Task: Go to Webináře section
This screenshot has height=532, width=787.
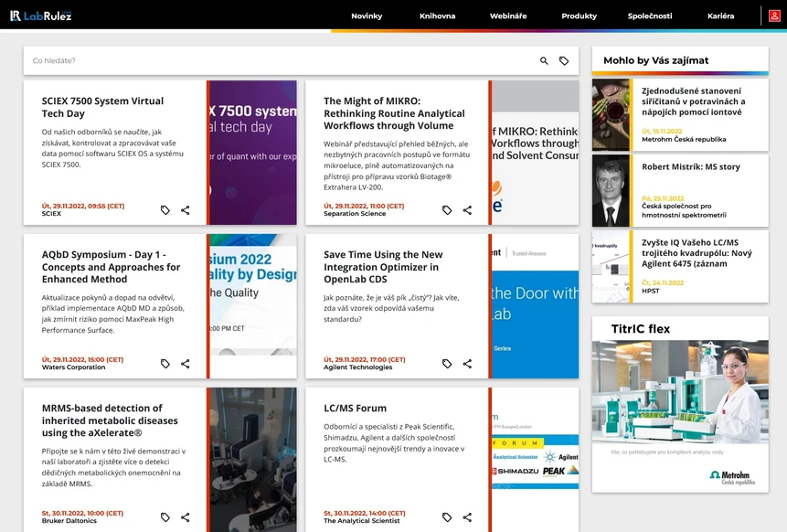Action: pos(508,16)
